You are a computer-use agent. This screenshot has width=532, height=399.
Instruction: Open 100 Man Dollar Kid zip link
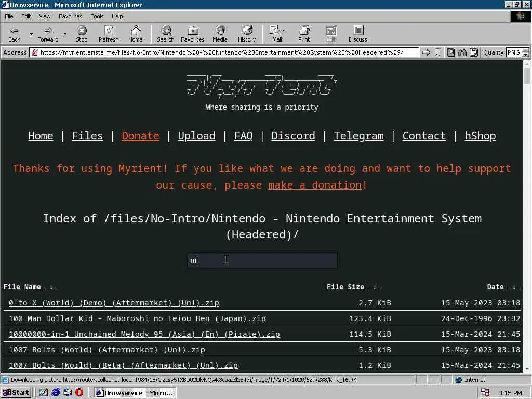click(x=137, y=318)
